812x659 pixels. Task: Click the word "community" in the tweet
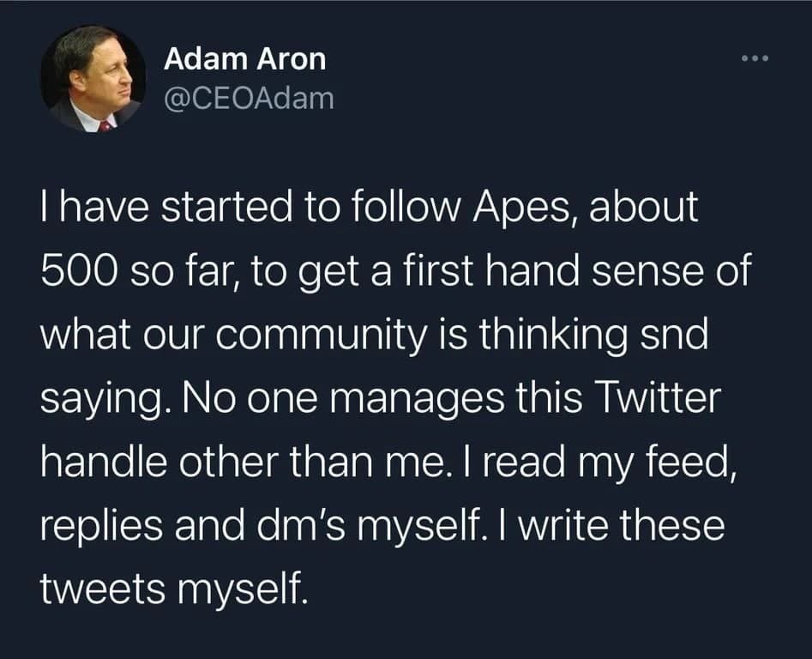[x=321, y=336]
